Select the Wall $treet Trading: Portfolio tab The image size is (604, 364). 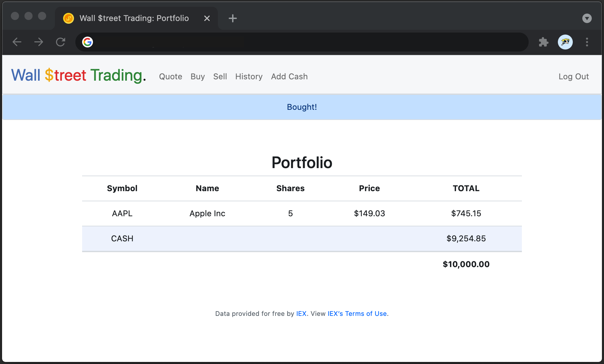coord(136,18)
